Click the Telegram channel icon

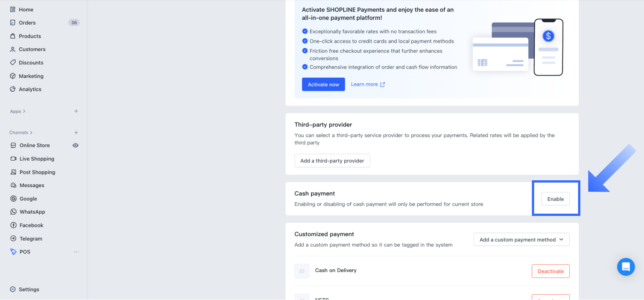click(14, 239)
